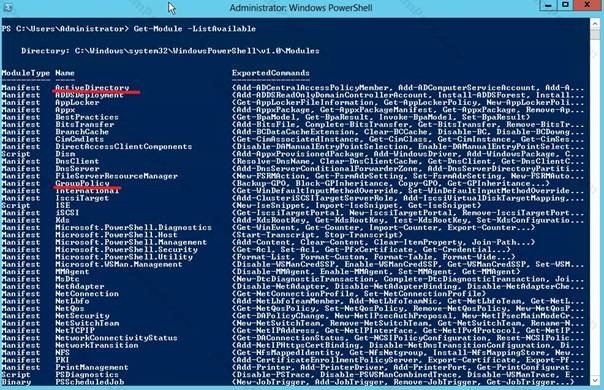Select the 'PSScheduledJob' module name
Image resolution: width=604 pixels, height=390 pixels.
(89, 382)
